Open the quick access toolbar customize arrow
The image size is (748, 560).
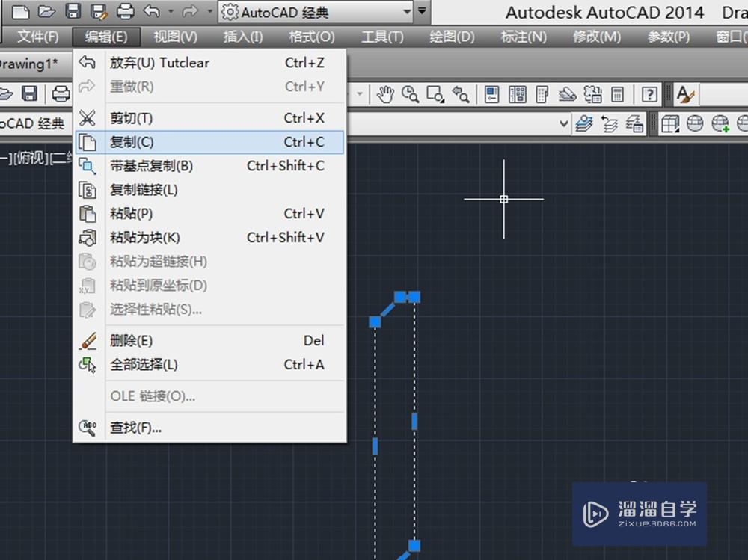tap(422, 11)
